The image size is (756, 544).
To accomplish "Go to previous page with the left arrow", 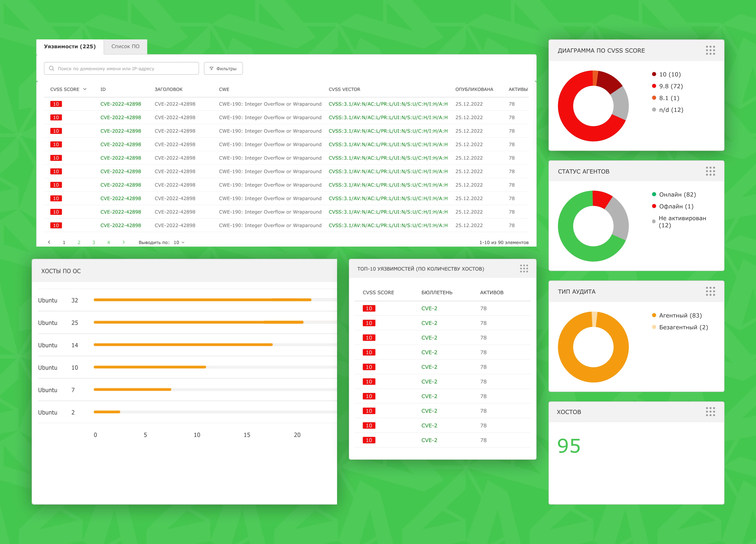I will coord(49,242).
